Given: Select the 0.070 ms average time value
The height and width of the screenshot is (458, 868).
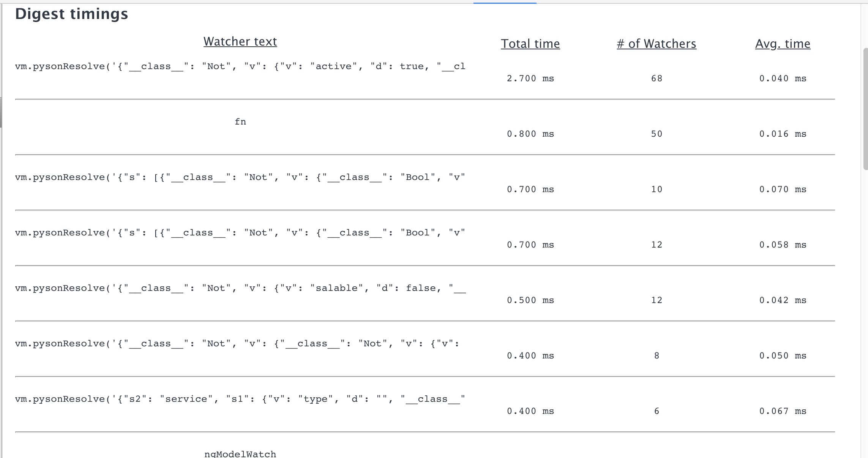Looking at the screenshot, I should pos(783,190).
